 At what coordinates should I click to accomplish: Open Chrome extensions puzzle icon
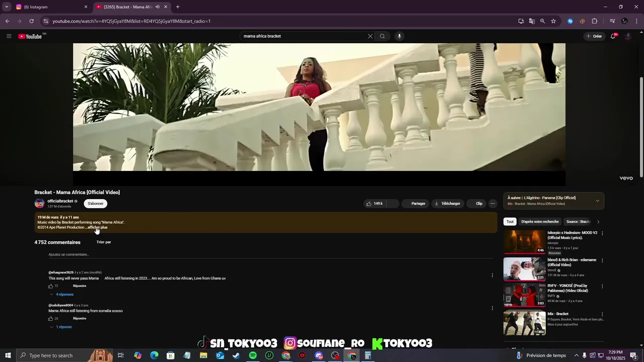point(594,21)
